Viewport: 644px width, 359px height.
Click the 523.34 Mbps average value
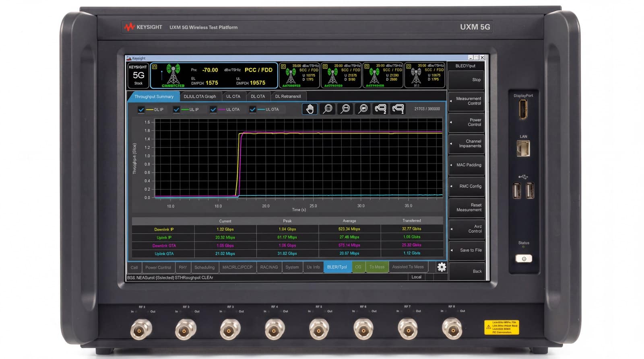point(349,229)
